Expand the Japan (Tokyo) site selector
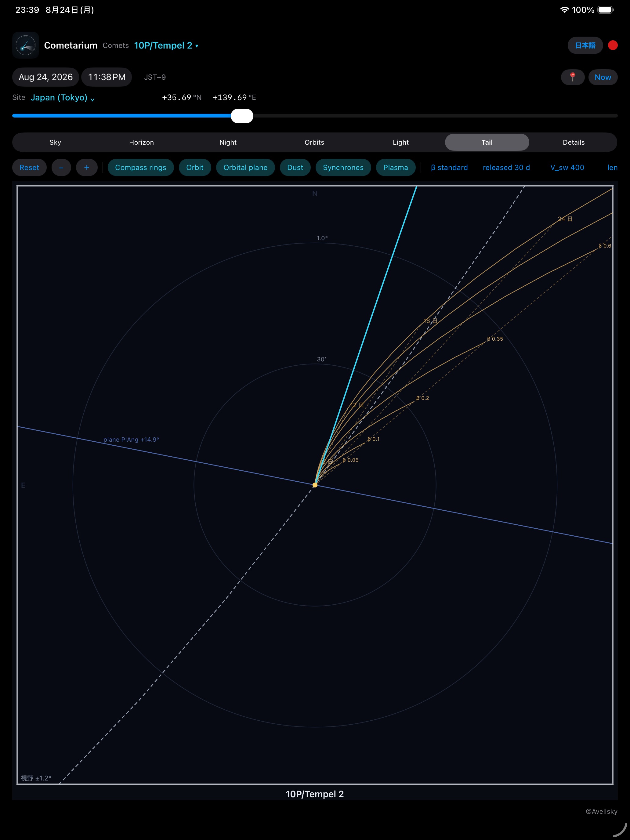The image size is (630, 840). [63, 98]
